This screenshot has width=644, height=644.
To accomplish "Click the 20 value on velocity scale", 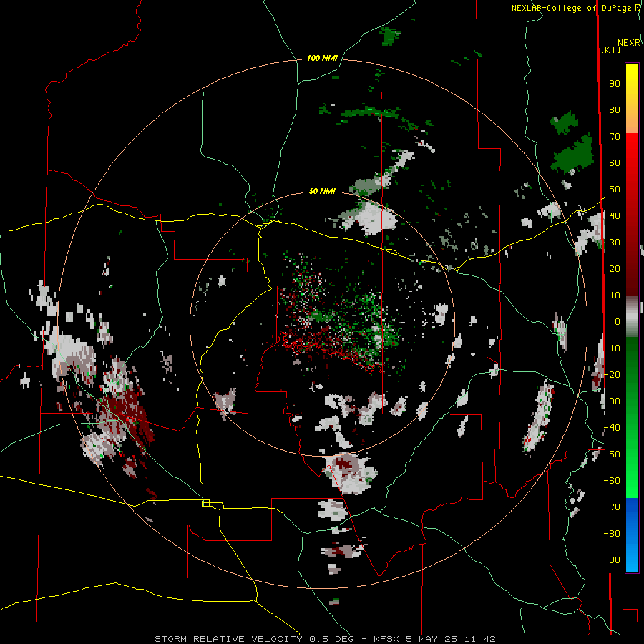I will click(615, 269).
